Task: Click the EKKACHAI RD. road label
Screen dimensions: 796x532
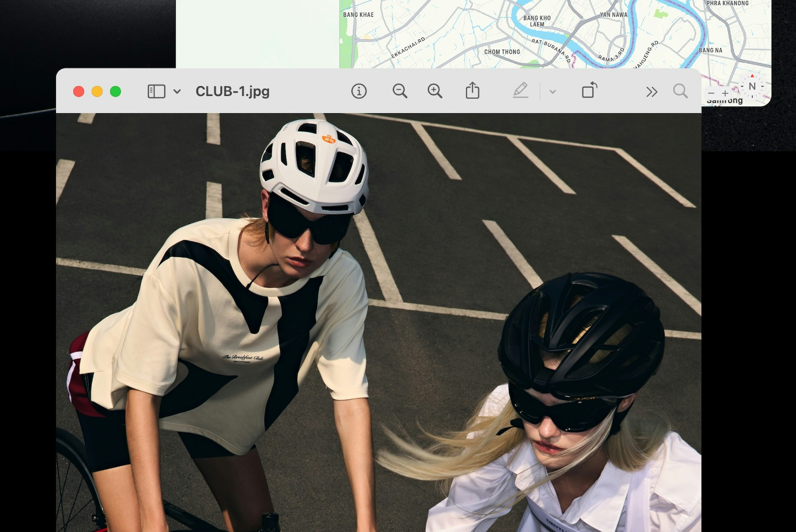Action: [x=409, y=47]
